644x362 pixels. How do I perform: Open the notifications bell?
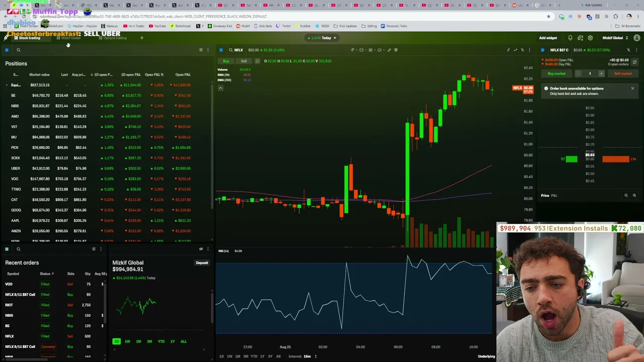click(x=570, y=38)
